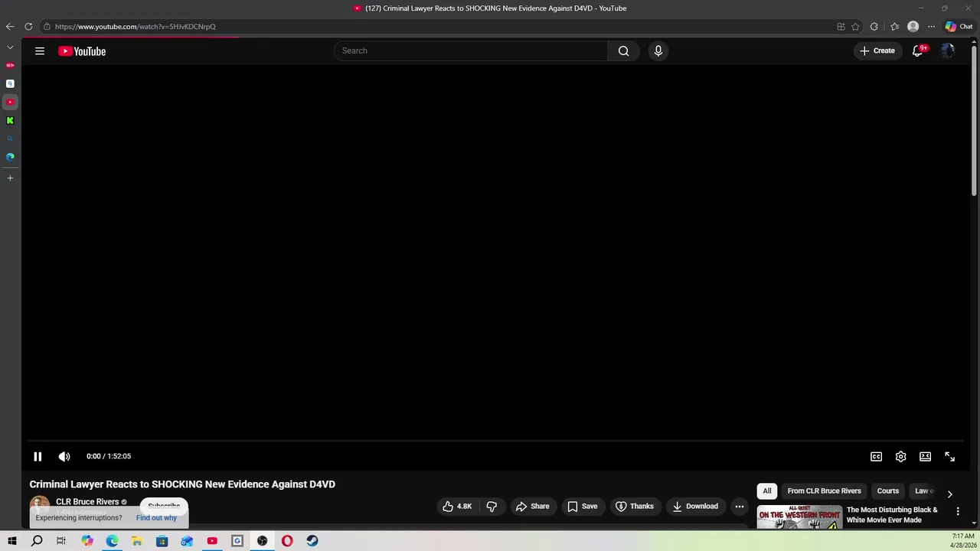Viewport: 980px width, 551px height.
Task: Like the video with 4.8K likes
Action: pyautogui.click(x=457, y=506)
